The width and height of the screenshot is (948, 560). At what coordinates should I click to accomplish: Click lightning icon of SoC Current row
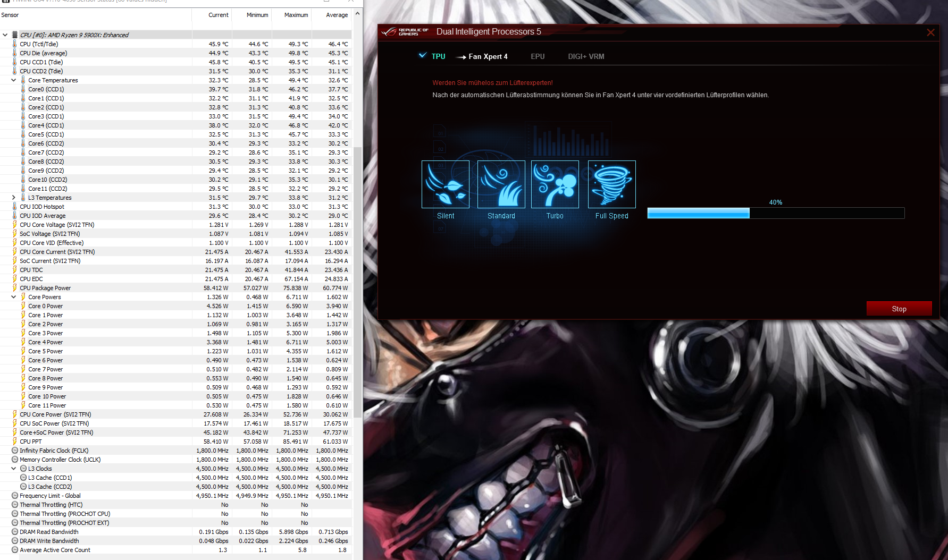(15, 261)
